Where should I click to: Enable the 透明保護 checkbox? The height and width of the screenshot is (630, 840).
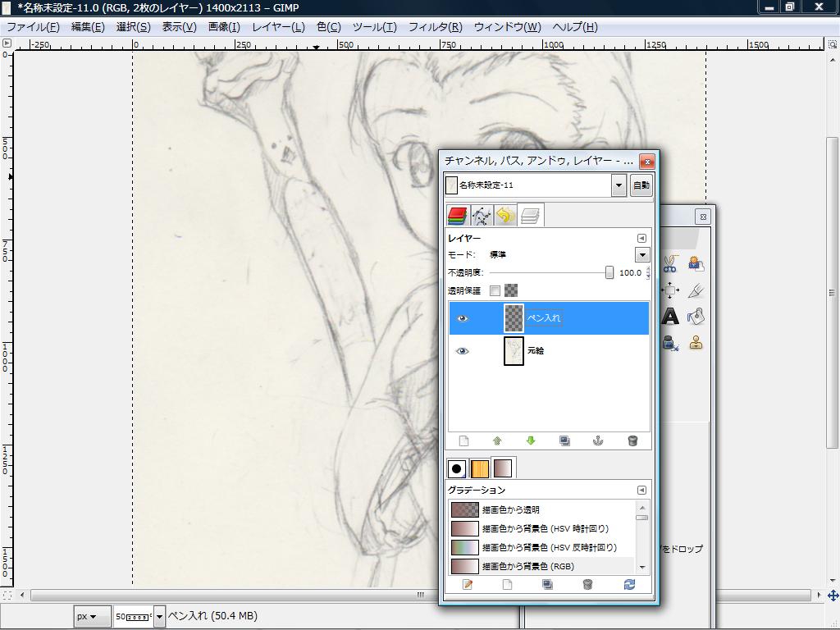[x=495, y=290]
